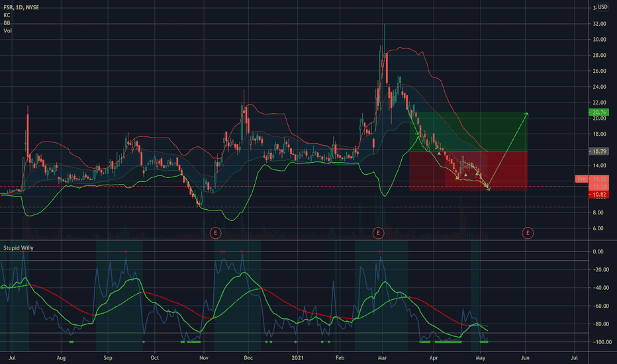Open the earnings marker E near June
617x364 pixels.
tap(528, 233)
